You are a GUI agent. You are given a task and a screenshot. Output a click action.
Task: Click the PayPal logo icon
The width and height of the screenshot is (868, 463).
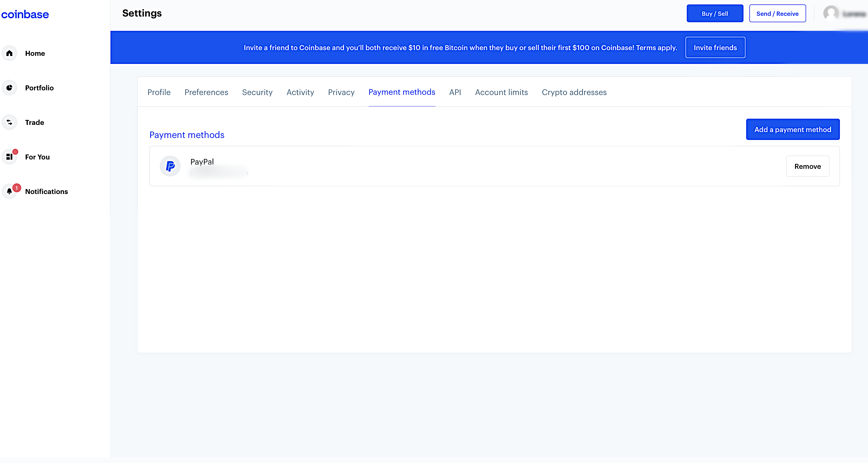click(x=170, y=166)
